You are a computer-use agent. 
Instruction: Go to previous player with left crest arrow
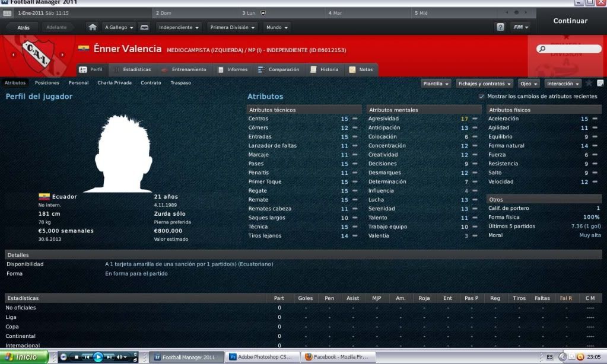13,55
